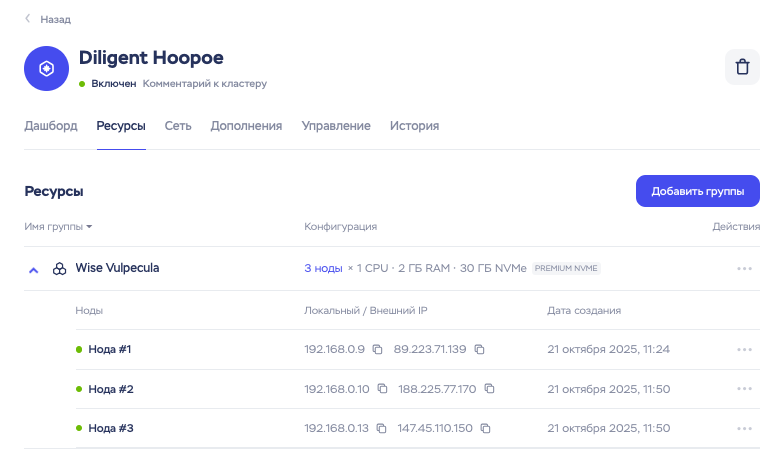Open the actions menu for Нода #2
Screen dimensions: 782x469
click(x=743, y=389)
